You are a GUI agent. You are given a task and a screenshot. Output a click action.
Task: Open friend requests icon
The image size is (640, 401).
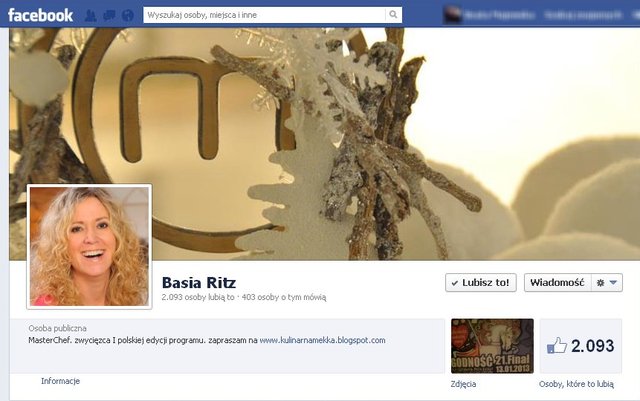[x=91, y=16]
